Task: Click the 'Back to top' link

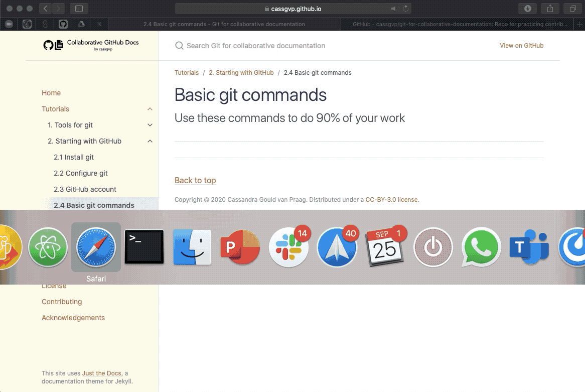Action: pyautogui.click(x=195, y=180)
